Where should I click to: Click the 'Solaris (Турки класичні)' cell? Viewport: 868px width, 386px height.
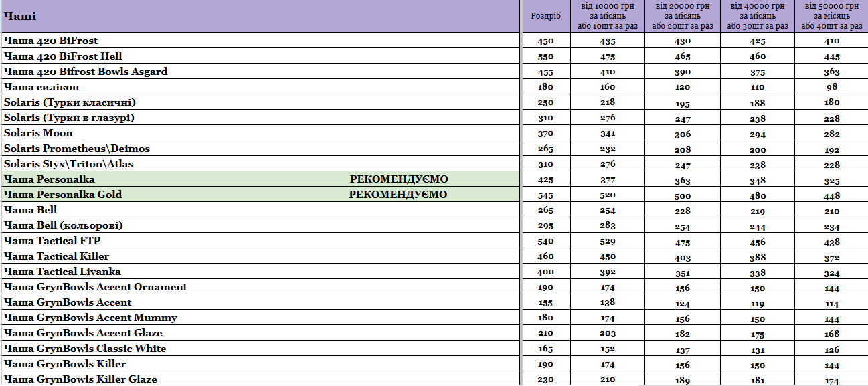tap(261, 102)
